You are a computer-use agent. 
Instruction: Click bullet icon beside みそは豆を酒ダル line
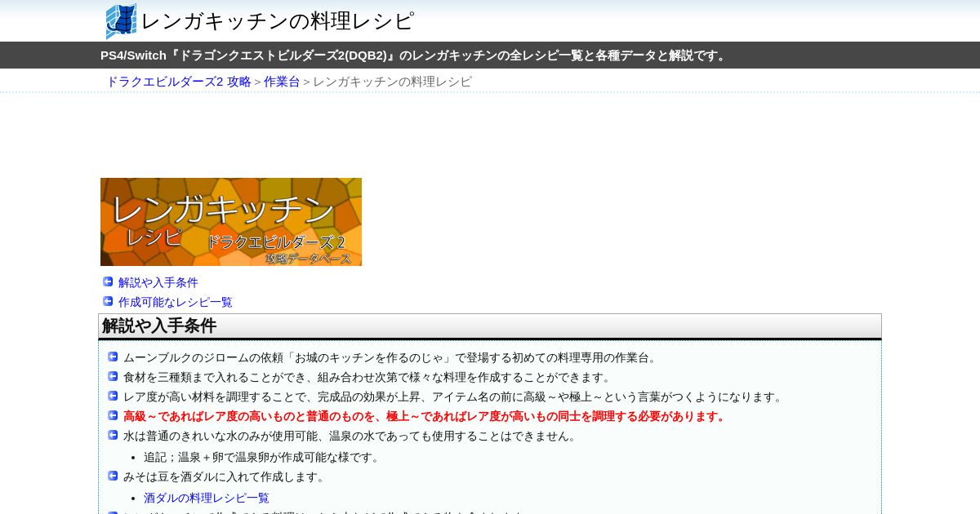point(113,476)
